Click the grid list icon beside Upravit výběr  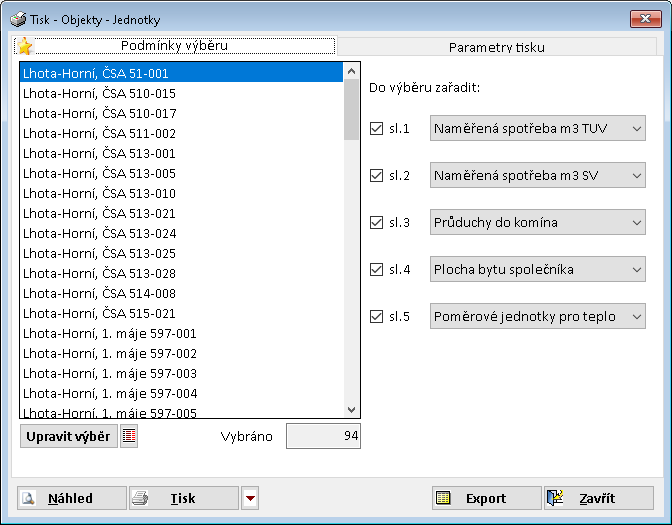pyautogui.click(x=129, y=436)
